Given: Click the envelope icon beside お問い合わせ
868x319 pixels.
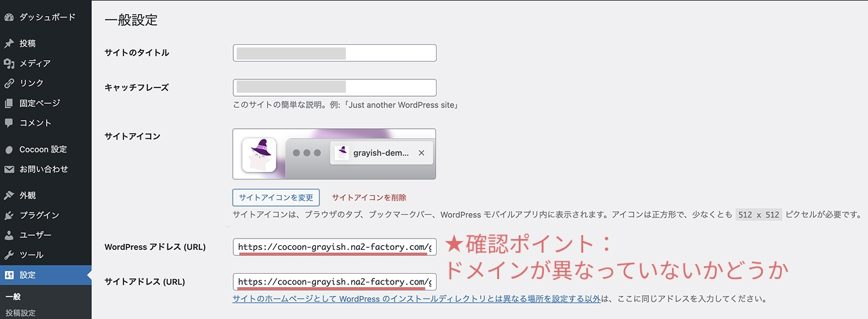Looking at the screenshot, I should (x=9, y=169).
